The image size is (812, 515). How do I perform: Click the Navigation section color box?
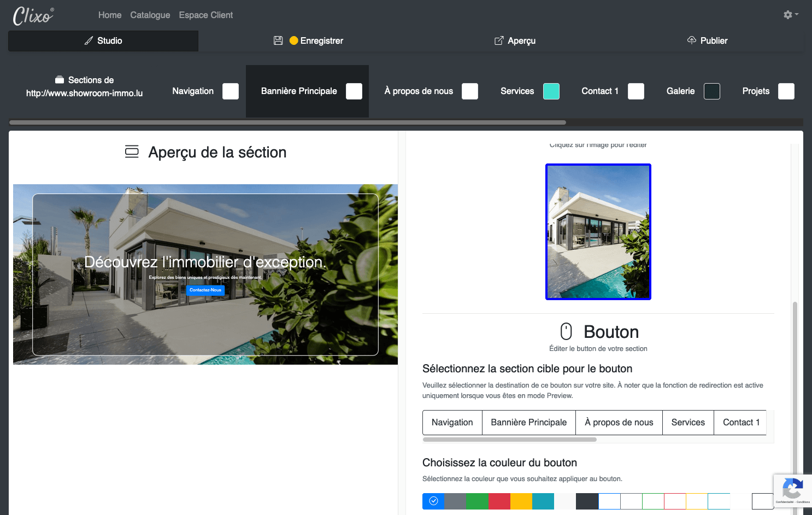(231, 91)
